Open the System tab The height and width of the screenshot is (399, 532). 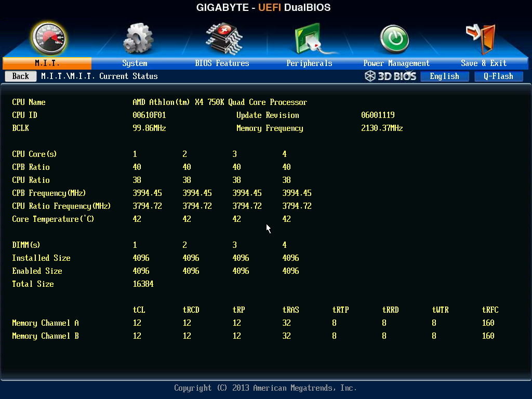coord(135,63)
